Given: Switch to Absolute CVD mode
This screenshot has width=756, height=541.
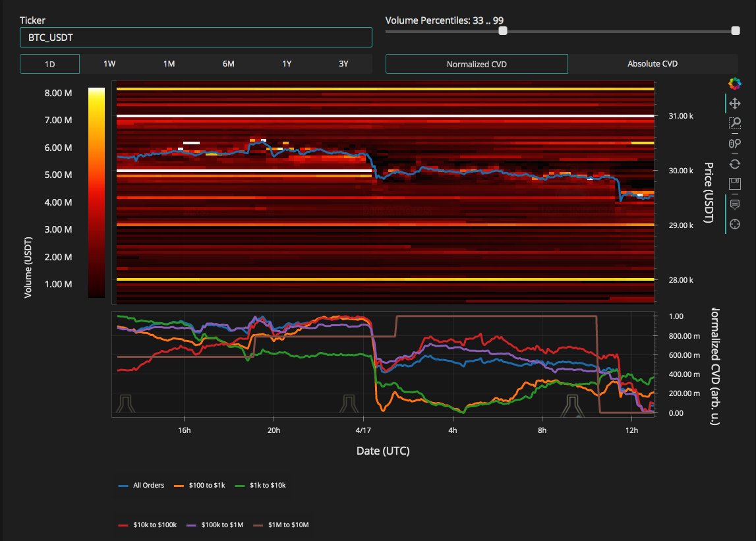Looking at the screenshot, I should click(652, 64).
